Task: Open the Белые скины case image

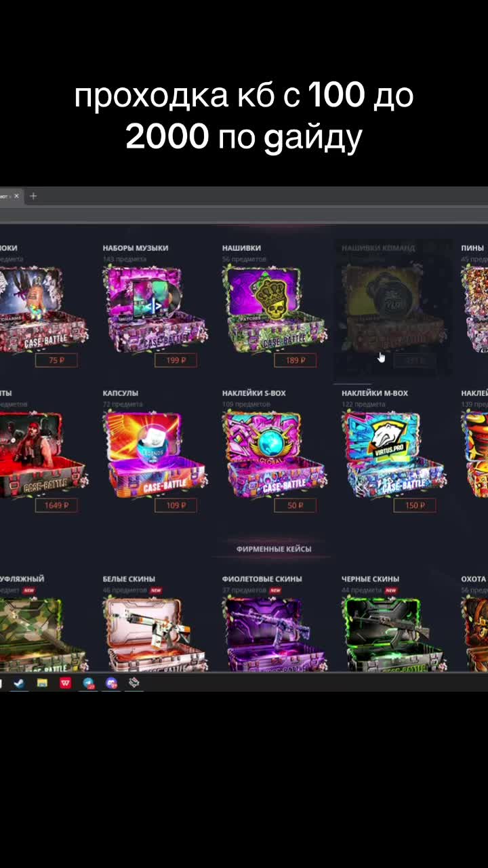Action: click(x=155, y=633)
